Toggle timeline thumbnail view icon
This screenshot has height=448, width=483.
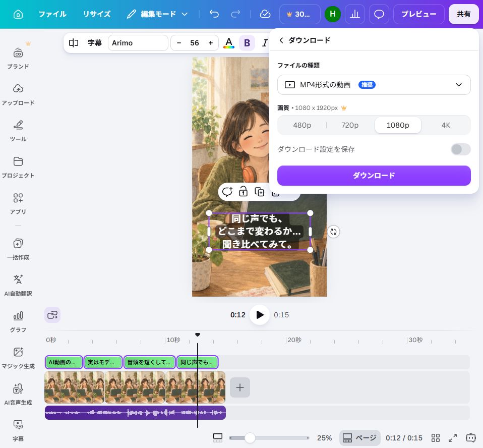click(218, 438)
